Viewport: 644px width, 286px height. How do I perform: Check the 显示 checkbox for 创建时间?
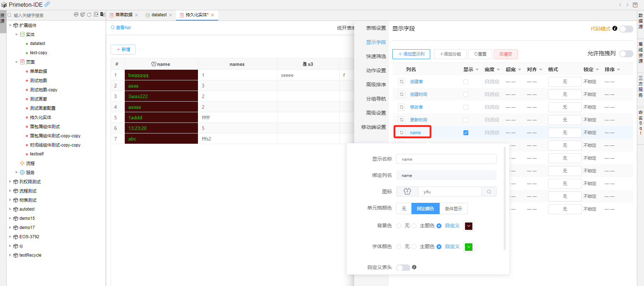[466, 95]
